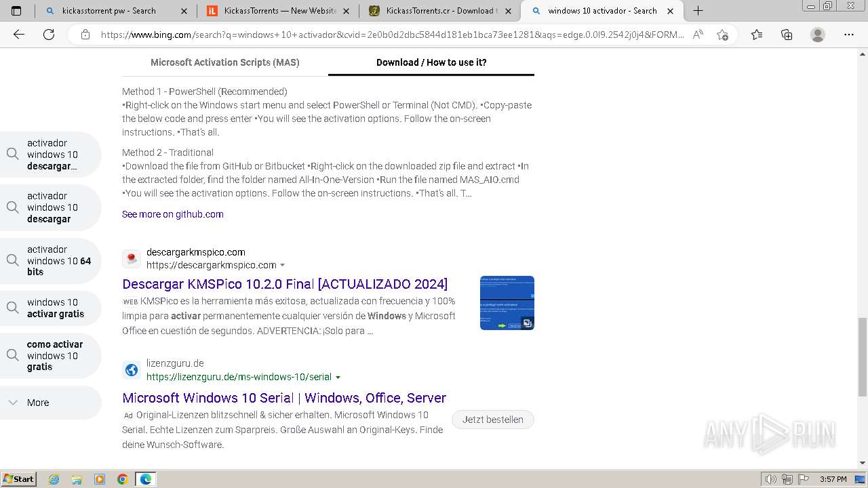Click the lizenzguru.de globe favicon
Viewport: 868px width, 488px height.
[x=132, y=370]
